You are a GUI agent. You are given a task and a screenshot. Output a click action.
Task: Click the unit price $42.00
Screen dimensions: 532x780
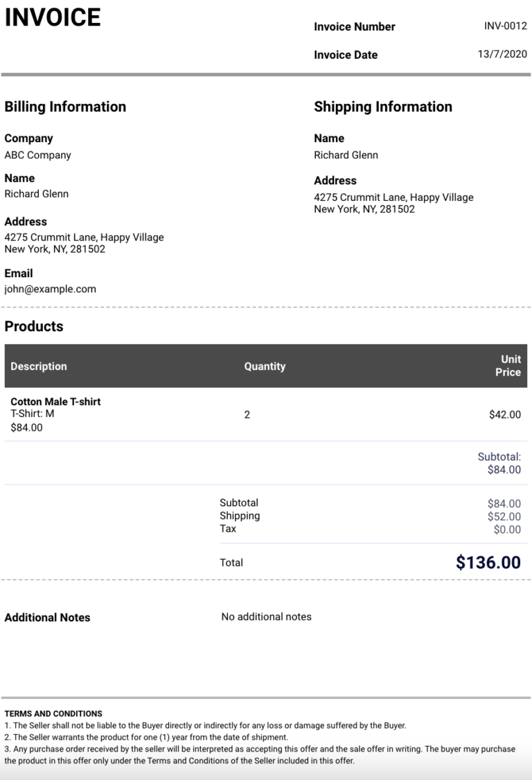click(504, 415)
